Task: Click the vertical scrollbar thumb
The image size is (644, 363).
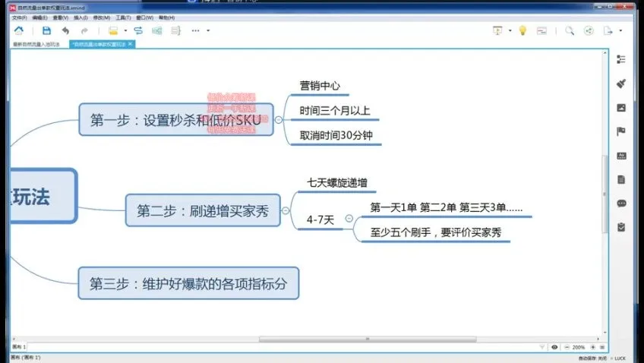Action: (x=605, y=194)
